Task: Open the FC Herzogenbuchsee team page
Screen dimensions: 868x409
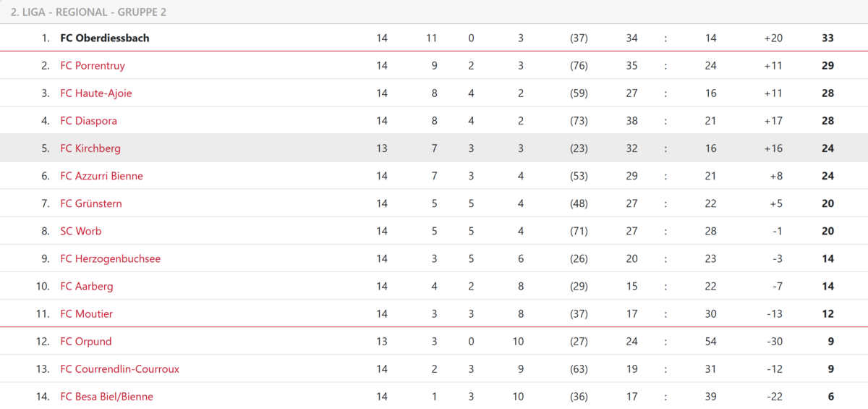Action: 110,258
